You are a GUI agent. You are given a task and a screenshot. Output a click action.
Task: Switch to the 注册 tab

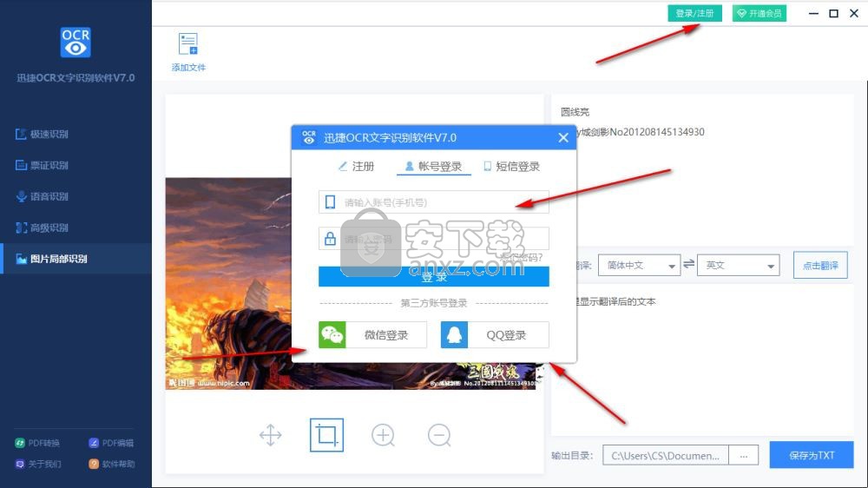357,166
